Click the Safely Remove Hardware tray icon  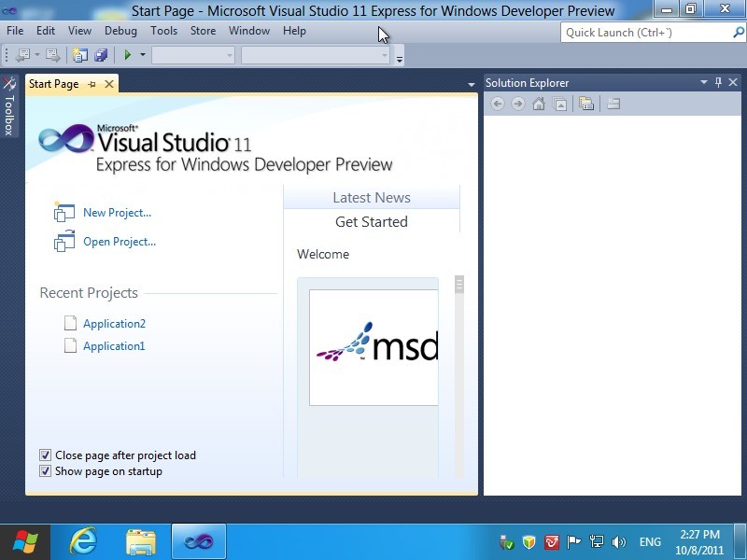tap(506, 542)
